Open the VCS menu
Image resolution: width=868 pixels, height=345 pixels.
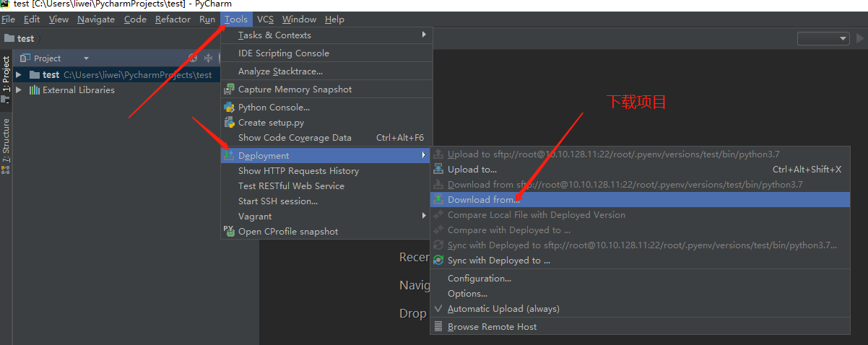[x=265, y=19]
